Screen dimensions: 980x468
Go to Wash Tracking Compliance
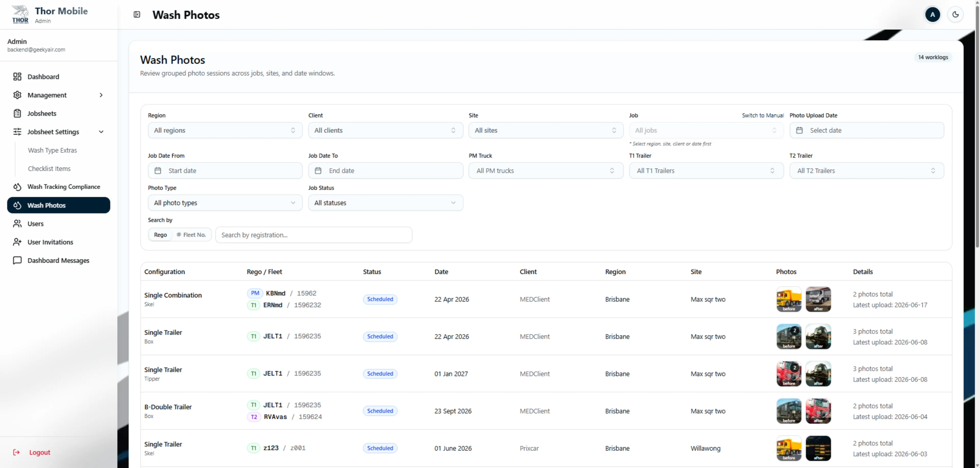59,187
